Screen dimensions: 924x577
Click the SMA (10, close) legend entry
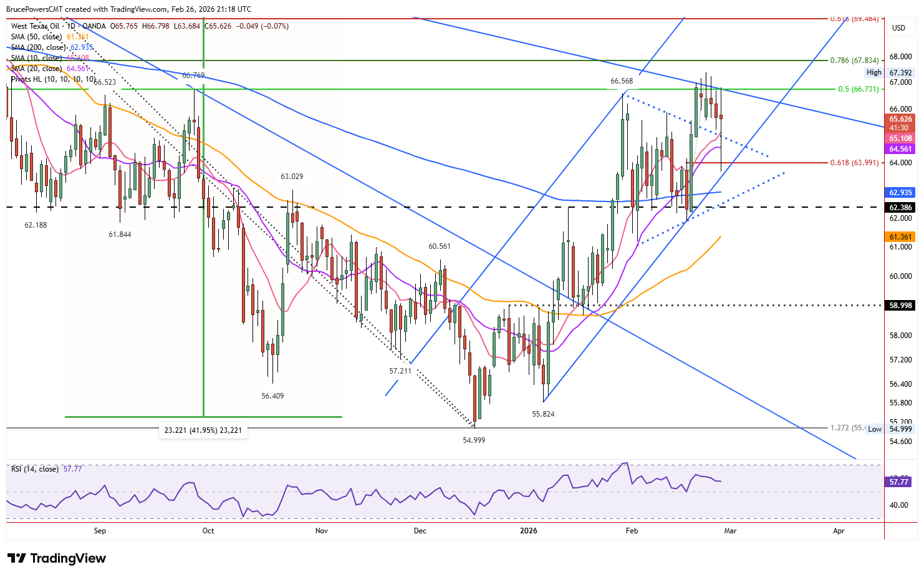(x=37, y=58)
